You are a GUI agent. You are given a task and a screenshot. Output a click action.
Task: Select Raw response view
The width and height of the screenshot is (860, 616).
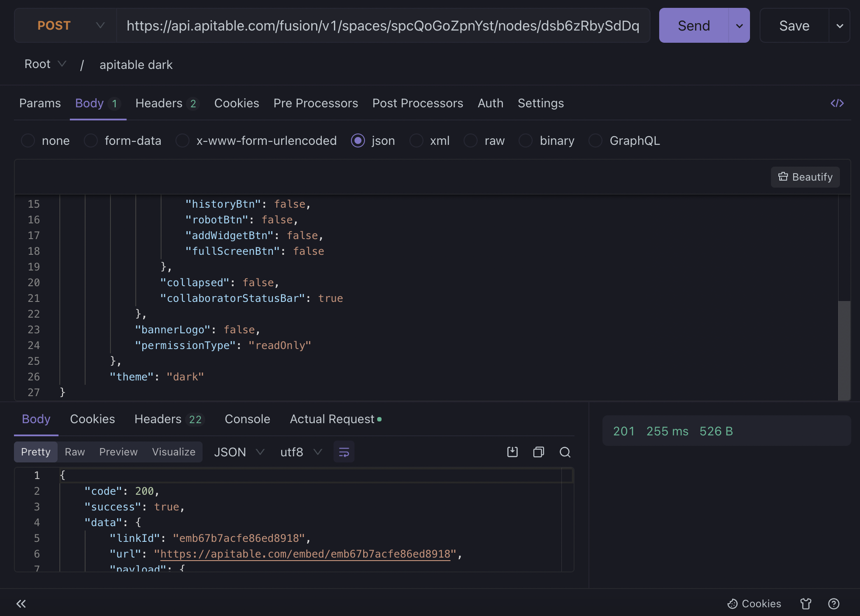coord(75,452)
